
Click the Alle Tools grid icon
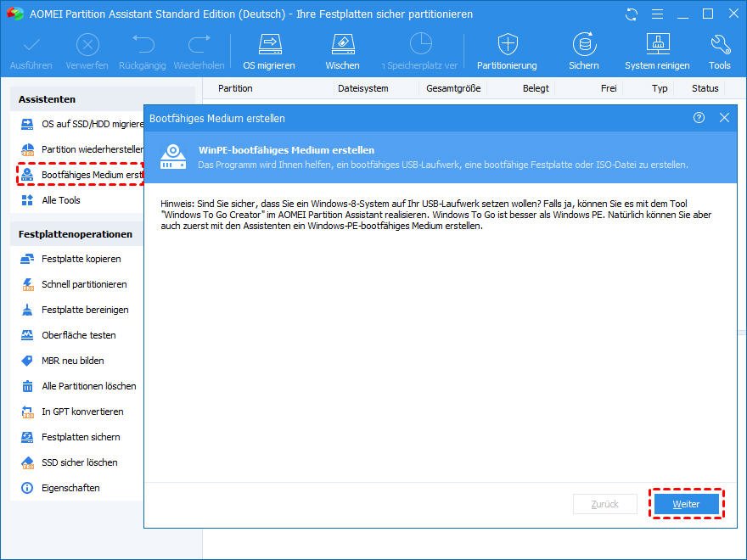click(27, 200)
